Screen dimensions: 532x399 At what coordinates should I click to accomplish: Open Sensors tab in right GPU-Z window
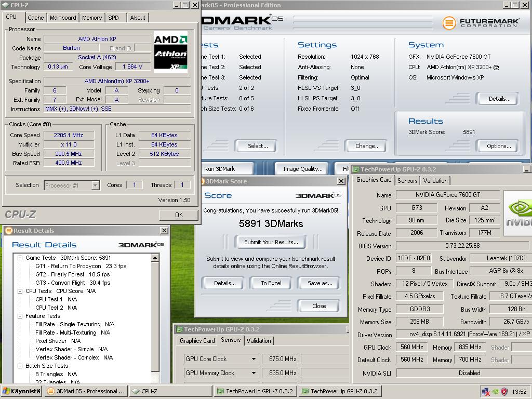click(407, 180)
